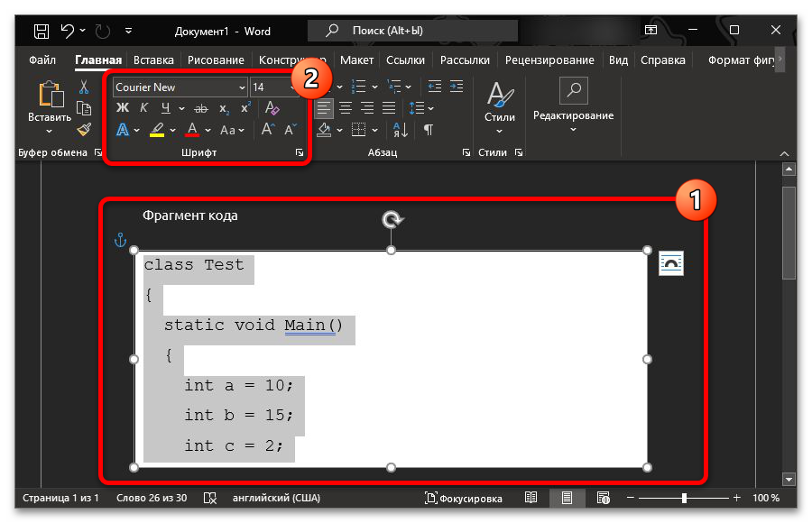Open the Редактирование menu button
The height and width of the screenshot is (523, 812).
pos(573,106)
